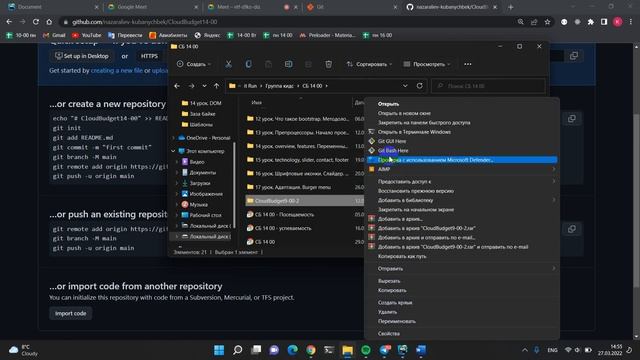The image size is (640, 360).
Task: Open YouTube bookmark
Action: coord(87,36)
